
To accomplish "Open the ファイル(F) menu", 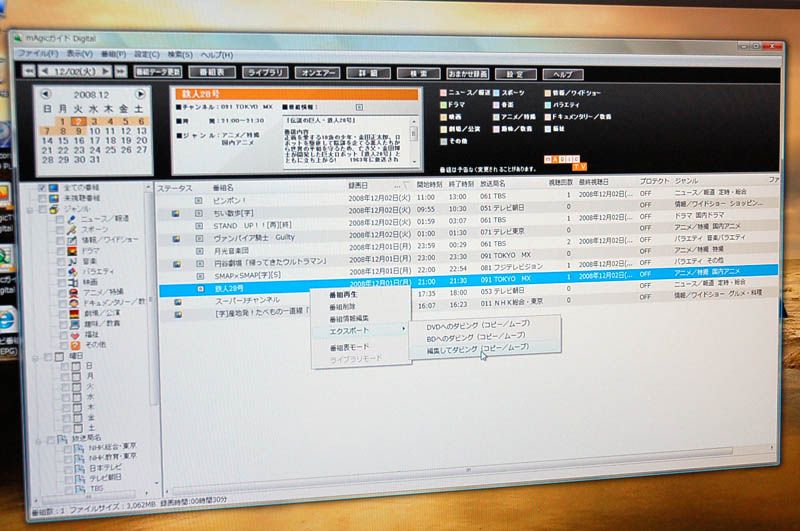I will tap(37, 53).
